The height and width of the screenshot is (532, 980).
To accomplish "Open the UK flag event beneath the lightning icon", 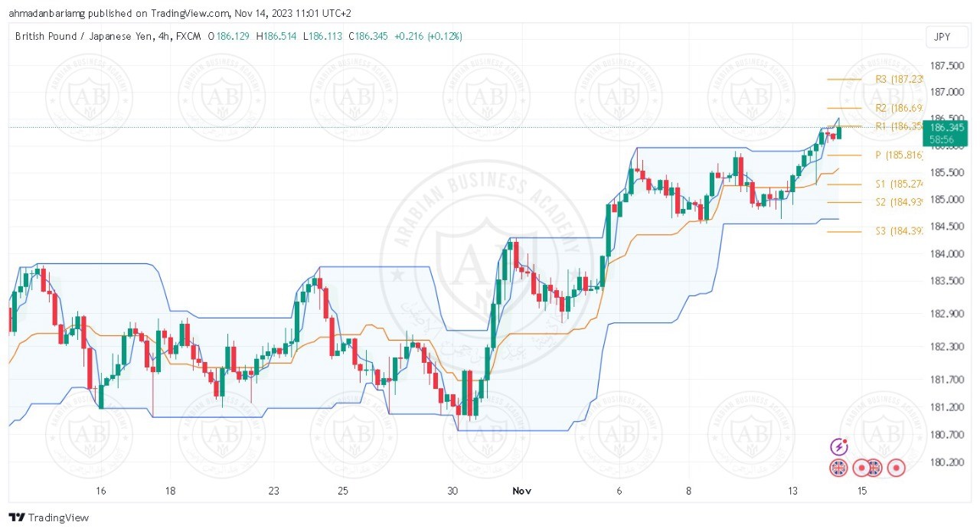I will pyautogui.click(x=839, y=468).
